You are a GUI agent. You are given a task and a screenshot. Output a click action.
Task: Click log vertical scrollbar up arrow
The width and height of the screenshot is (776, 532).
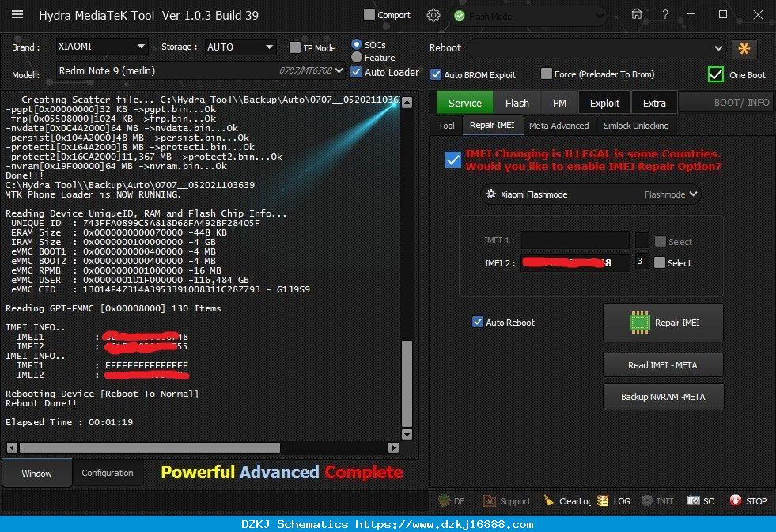[407, 102]
